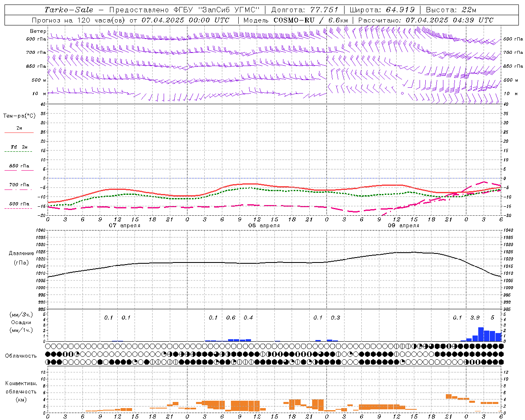Click the elevation text "Высота: 22м"
This screenshot has height=420, width=525.
(x=451, y=10)
